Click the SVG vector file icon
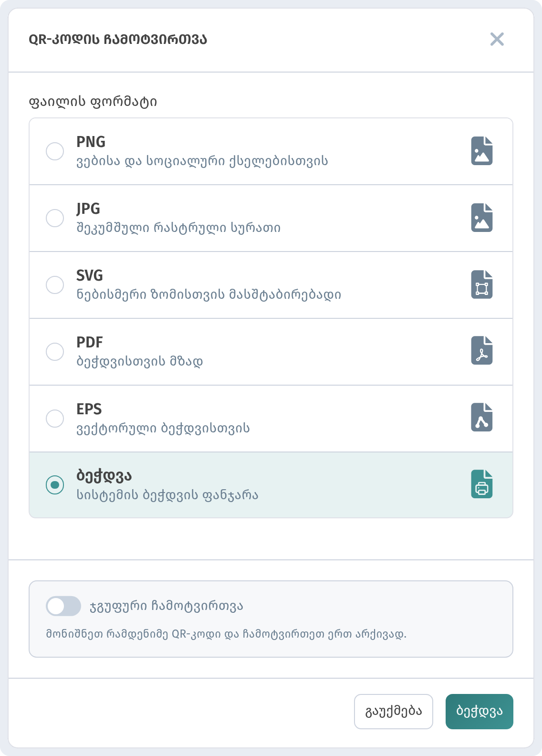Screen dimensions: 542x756 pos(482,284)
